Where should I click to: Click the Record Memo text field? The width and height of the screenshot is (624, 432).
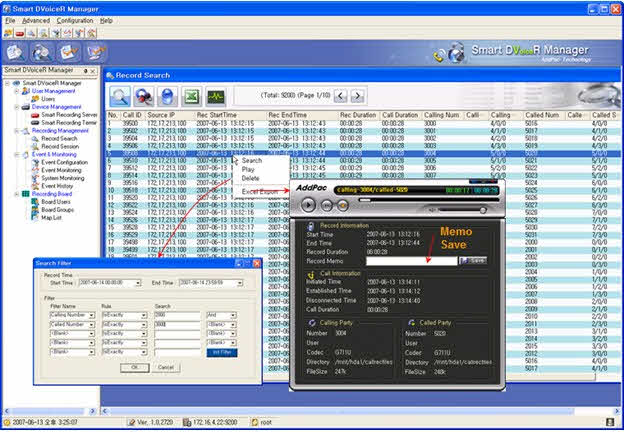click(x=412, y=260)
